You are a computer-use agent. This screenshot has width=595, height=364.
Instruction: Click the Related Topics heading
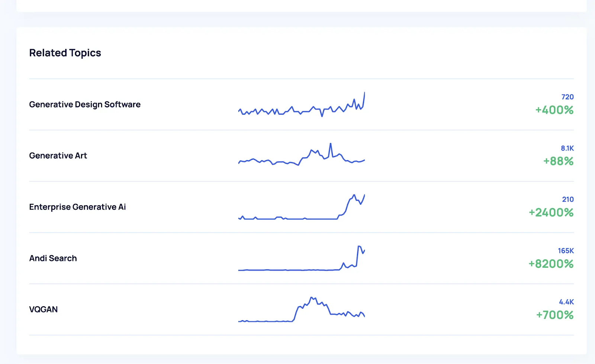[65, 53]
